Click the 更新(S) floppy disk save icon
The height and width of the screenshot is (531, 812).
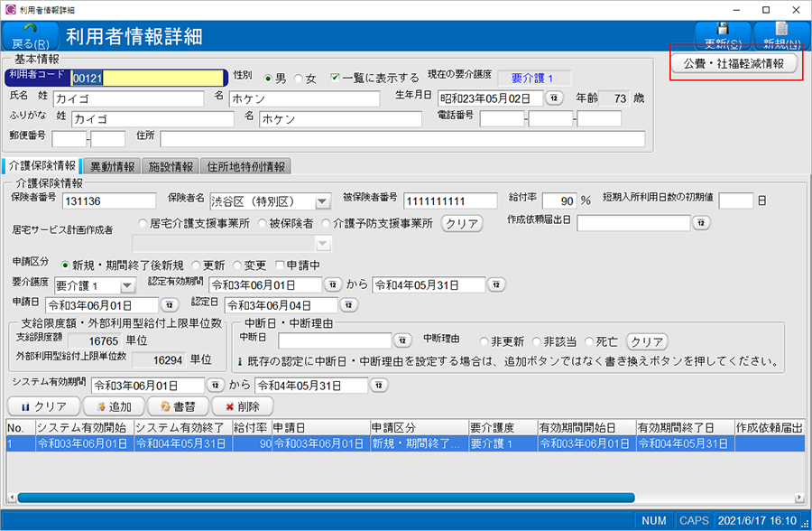point(722,27)
